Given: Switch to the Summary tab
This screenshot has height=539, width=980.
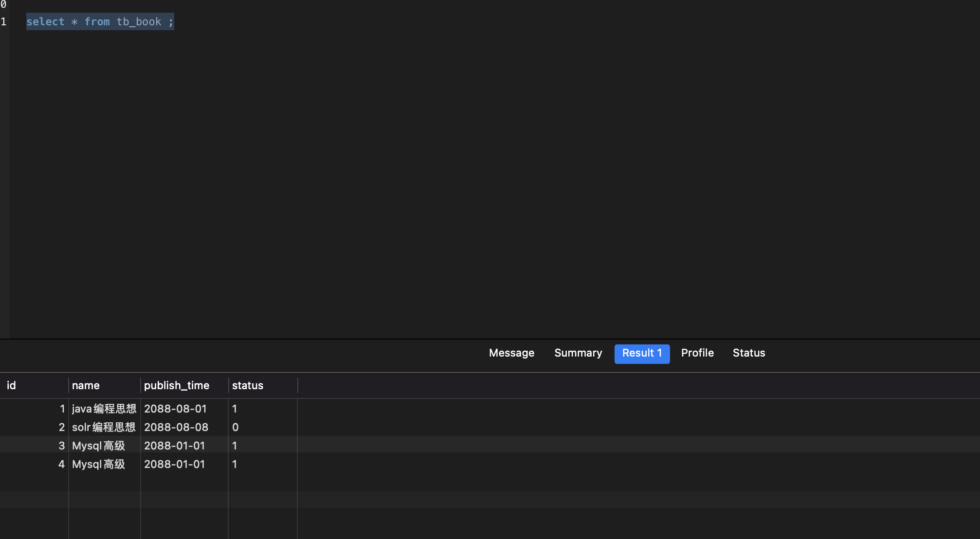Looking at the screenshot, I should point(578,353).
